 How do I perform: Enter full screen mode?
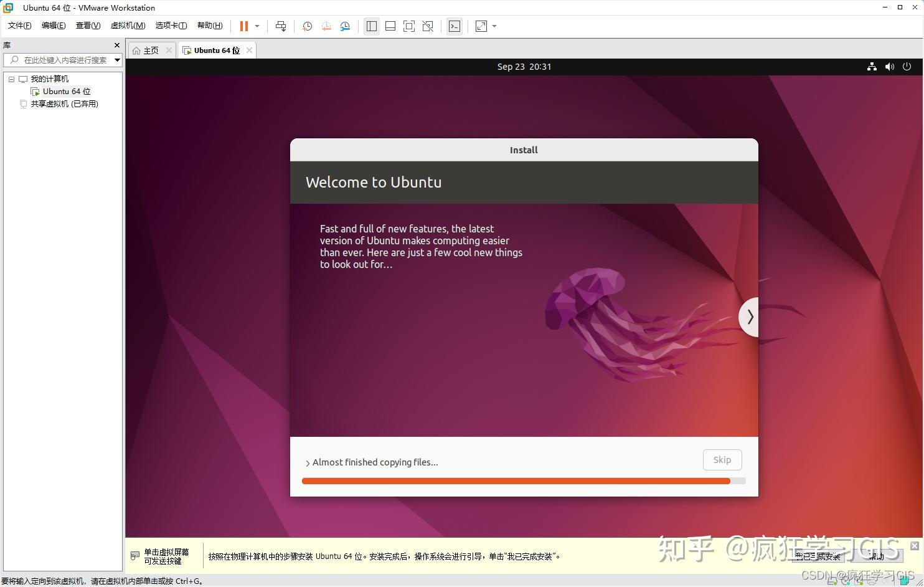pos(408,26)
